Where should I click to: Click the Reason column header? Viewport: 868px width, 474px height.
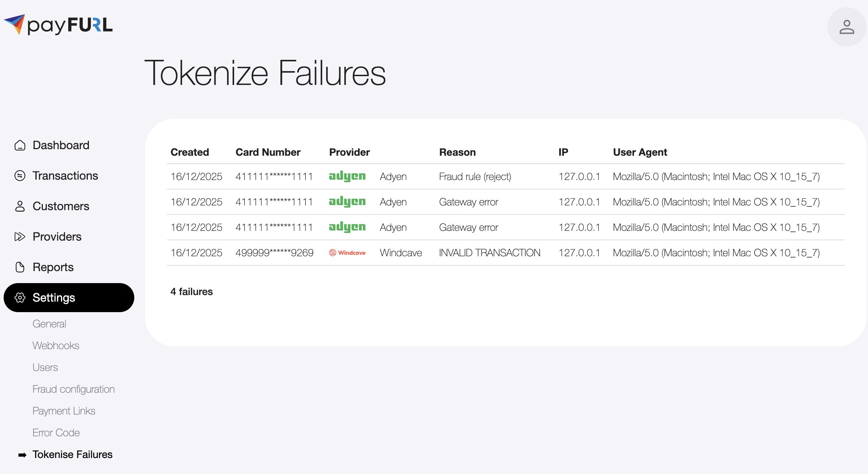pos(458,152)
